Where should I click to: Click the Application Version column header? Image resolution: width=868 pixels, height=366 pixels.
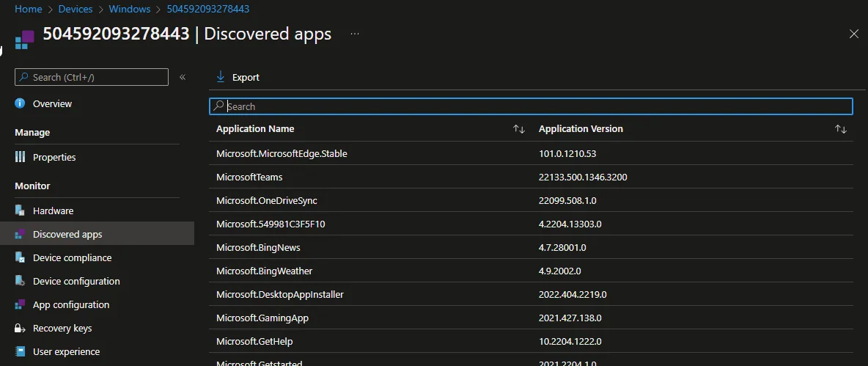(x=581, y=129)
